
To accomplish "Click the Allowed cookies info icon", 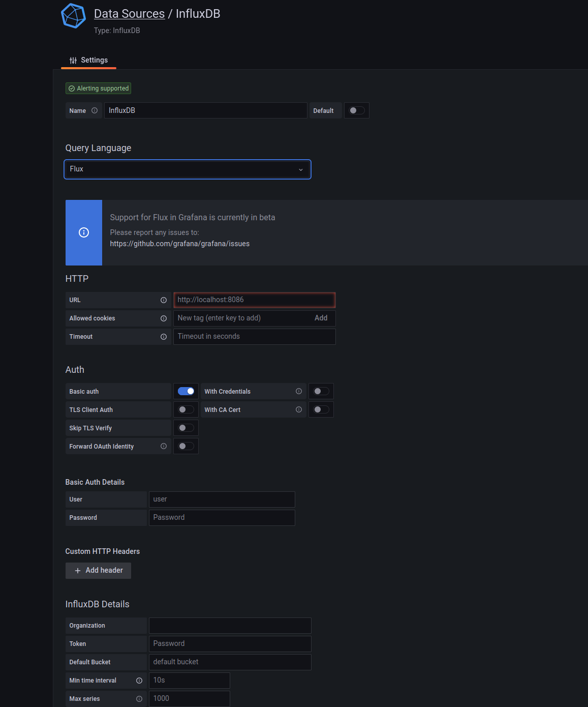I will tap(164, 318).
